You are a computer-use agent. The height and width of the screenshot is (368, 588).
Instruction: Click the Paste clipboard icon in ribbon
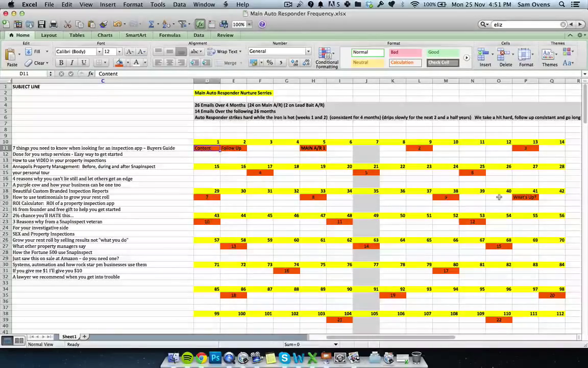[11, 55]
